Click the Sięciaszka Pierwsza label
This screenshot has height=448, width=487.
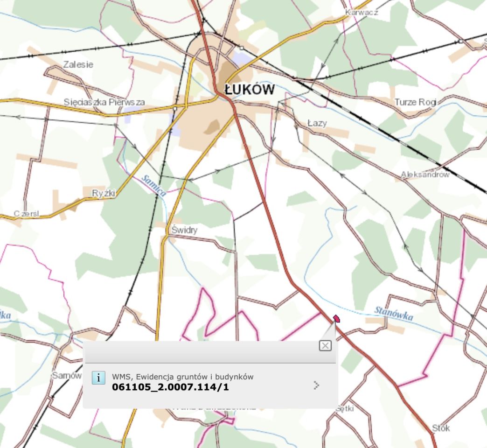click(x=104, y=102)
